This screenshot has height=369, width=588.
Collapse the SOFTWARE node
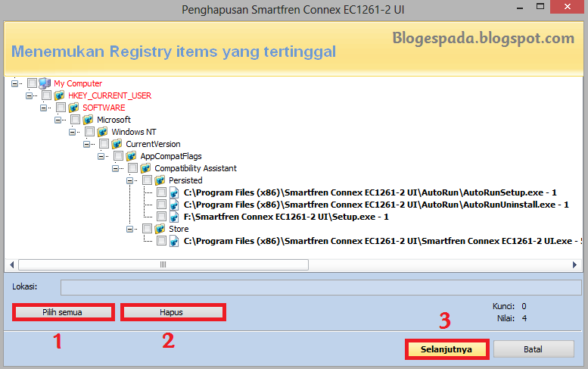(43, 108)
